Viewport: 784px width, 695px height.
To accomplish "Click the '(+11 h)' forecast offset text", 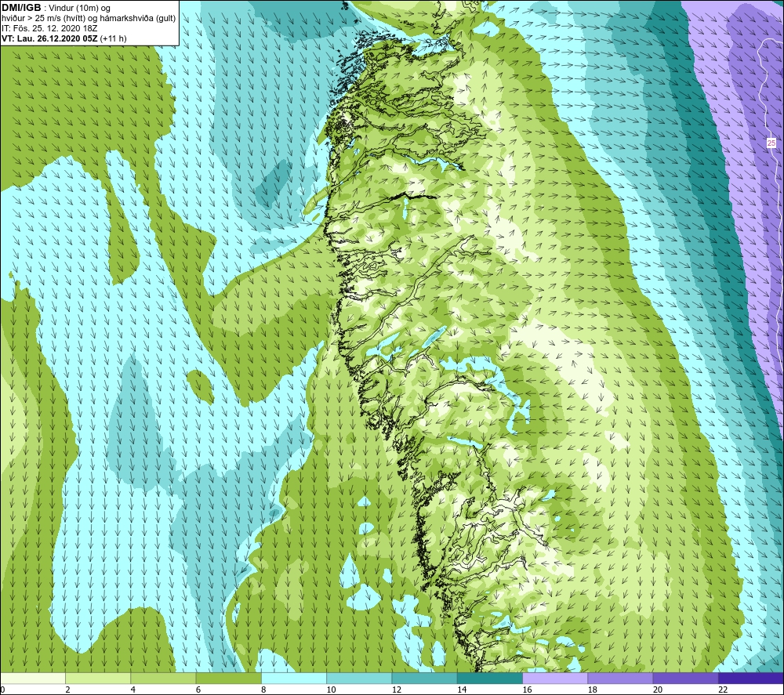I will click(x=114, y=38).
